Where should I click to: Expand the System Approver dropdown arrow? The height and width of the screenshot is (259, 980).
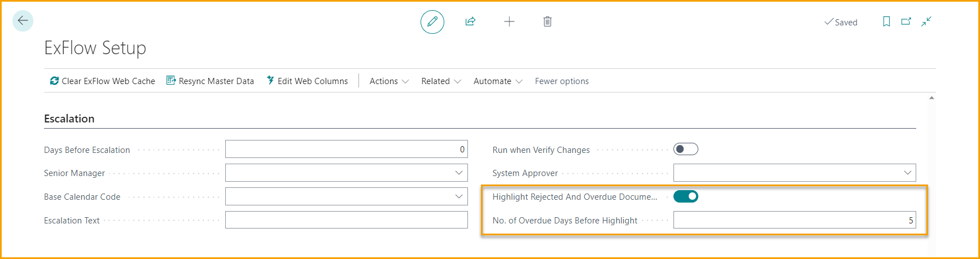click(907, 173)
